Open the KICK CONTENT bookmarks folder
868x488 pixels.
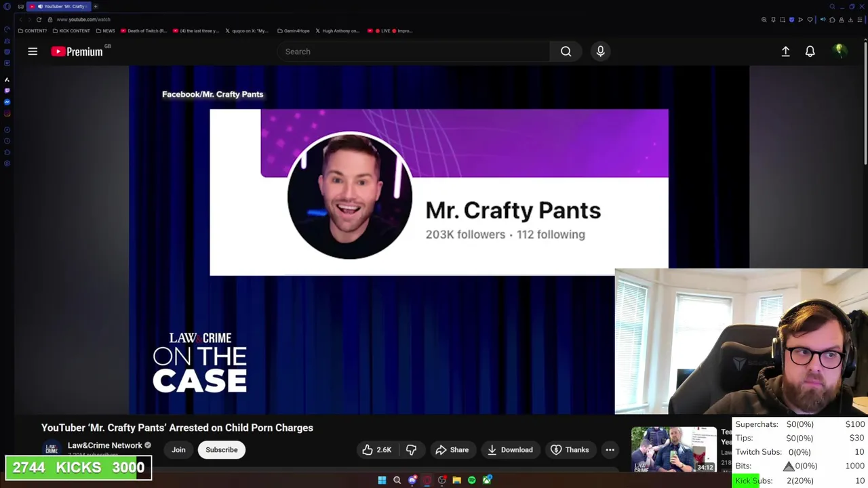[x=71, y=30]
